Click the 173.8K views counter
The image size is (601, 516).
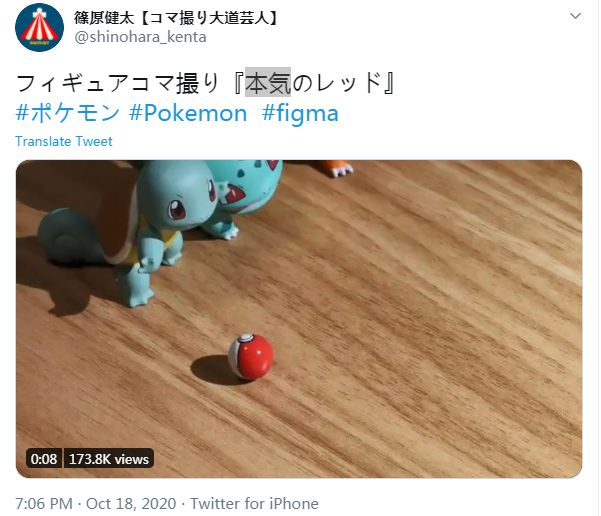click(108, 458)
